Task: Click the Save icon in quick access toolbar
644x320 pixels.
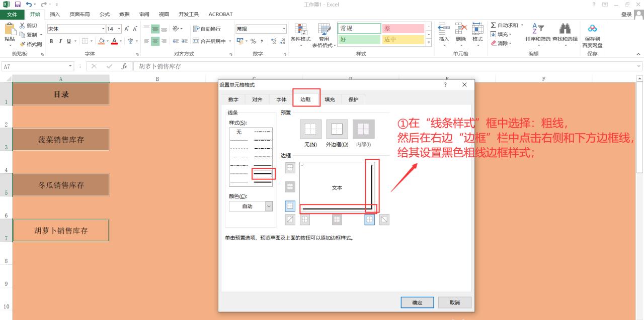Action: pyautogui.click(x=17, y=5)
